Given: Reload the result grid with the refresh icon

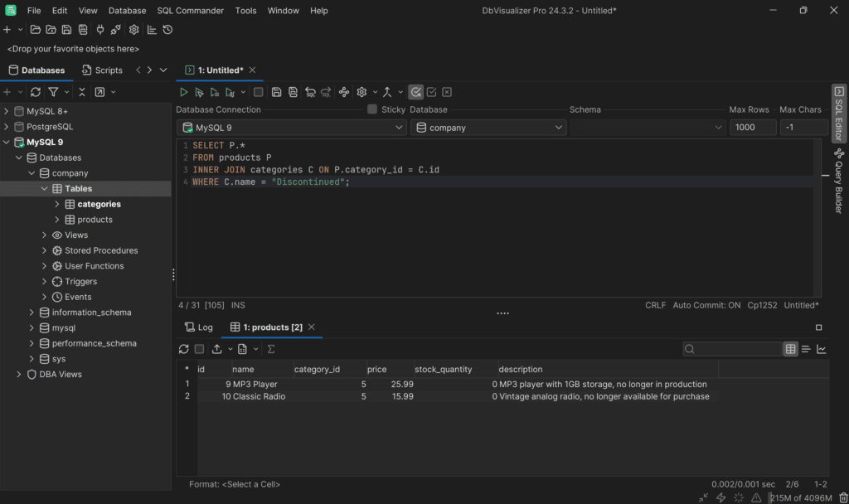Looking at the screenshot, I should 183,349.
